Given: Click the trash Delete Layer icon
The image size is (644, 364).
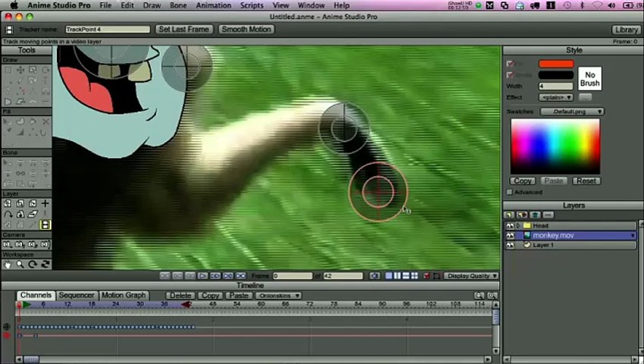Looking at the screenshot, I should 535,215.
